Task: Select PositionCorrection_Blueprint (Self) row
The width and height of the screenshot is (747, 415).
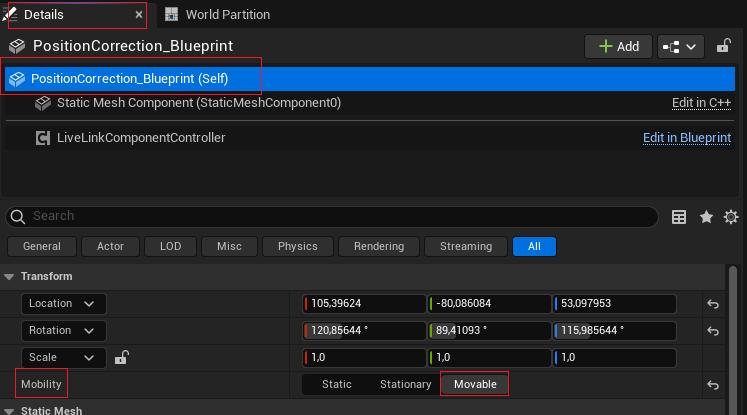Action: [x=370, y=79]
